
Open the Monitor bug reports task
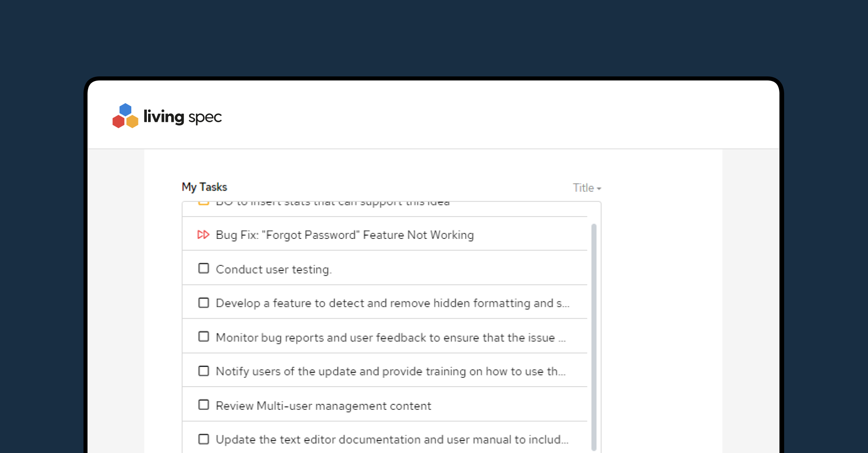(390, 338)
